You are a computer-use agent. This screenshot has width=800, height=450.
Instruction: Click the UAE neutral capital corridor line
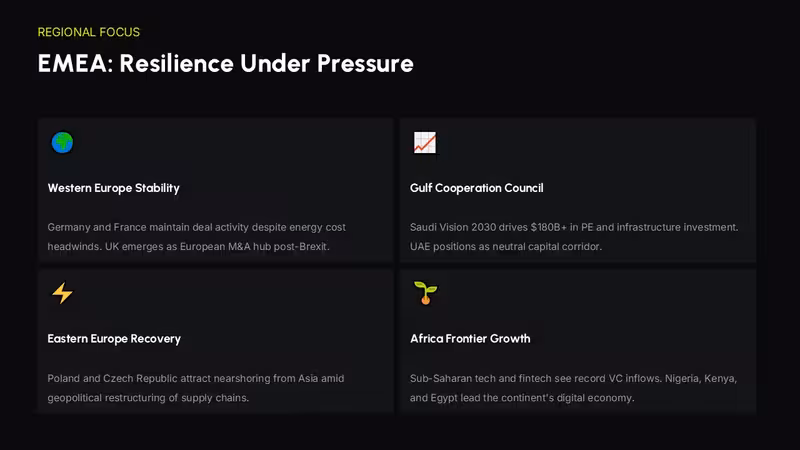pyautogui.click(x=506, y=246)
